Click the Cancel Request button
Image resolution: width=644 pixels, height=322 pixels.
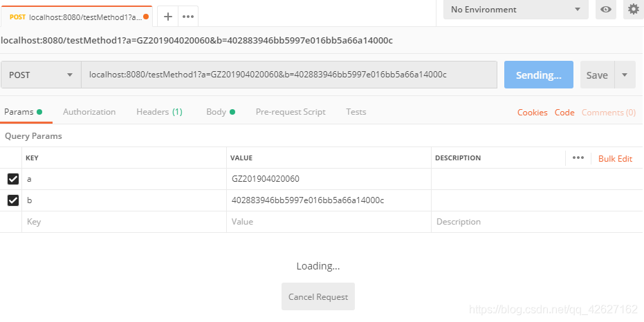318,297
